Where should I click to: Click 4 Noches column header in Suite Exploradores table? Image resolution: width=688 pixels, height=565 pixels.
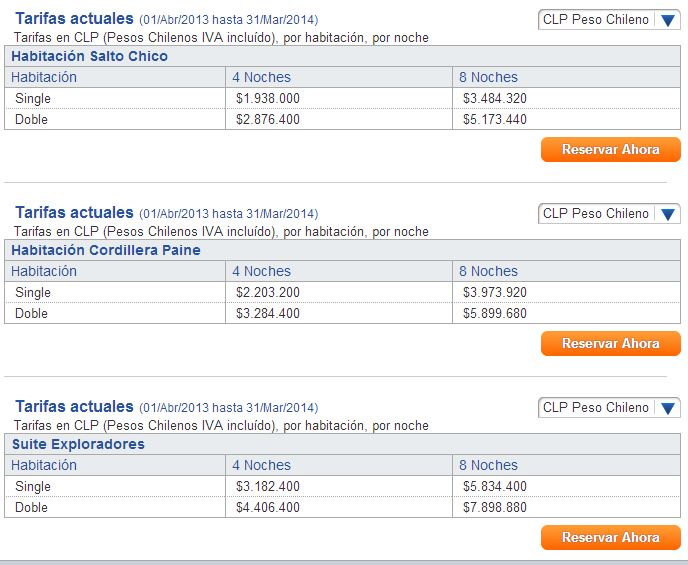click(x=262, y=465)
